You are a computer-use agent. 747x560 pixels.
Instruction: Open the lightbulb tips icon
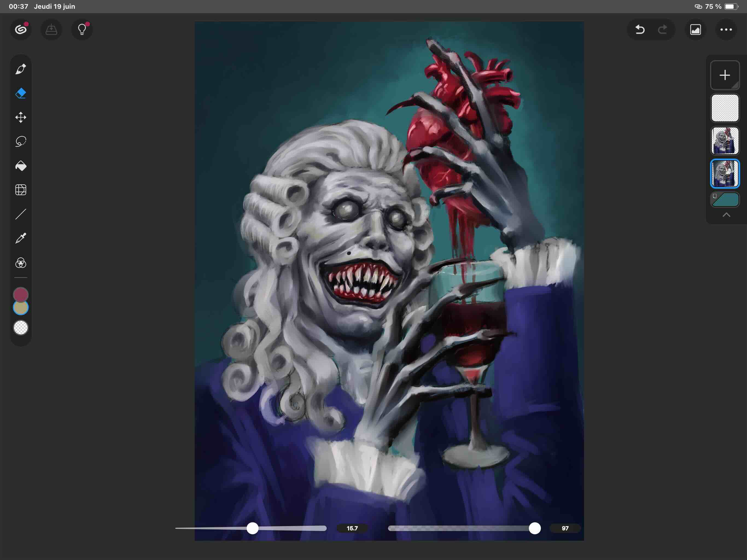tap(82, 30)
